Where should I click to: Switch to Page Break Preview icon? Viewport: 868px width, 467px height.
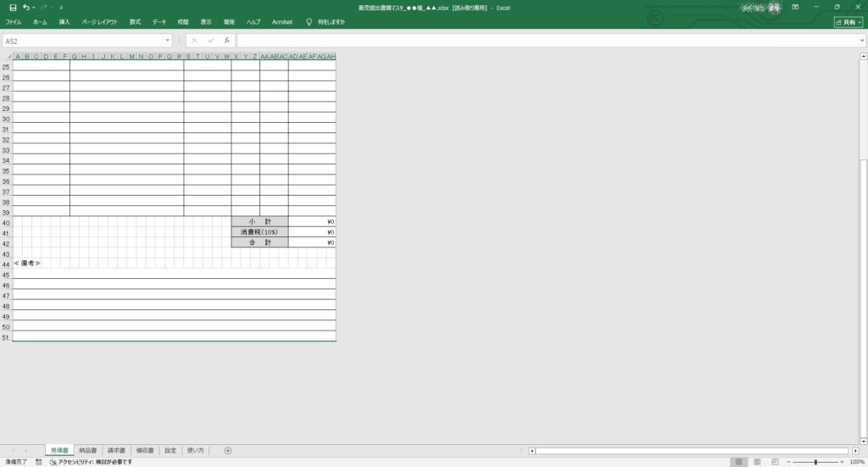(775, 461)
